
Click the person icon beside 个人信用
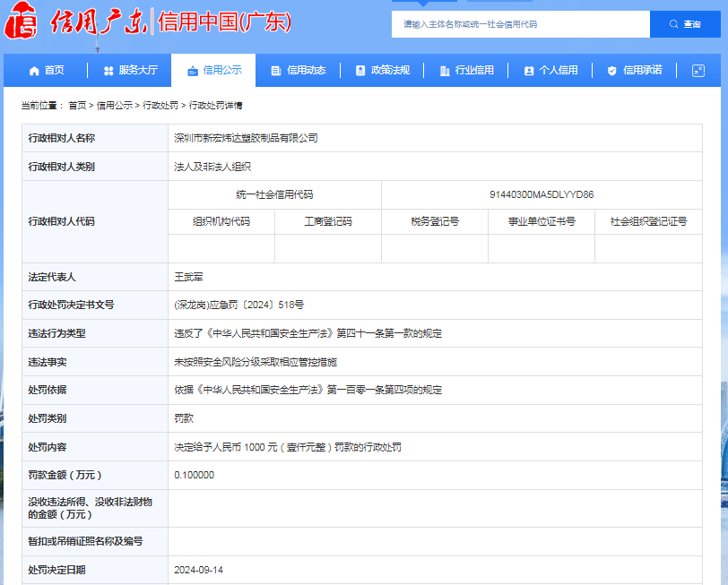529,71
